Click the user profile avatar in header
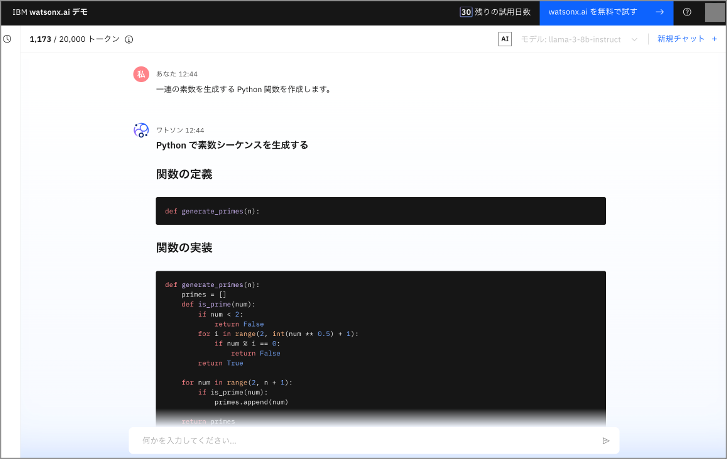 714,13
